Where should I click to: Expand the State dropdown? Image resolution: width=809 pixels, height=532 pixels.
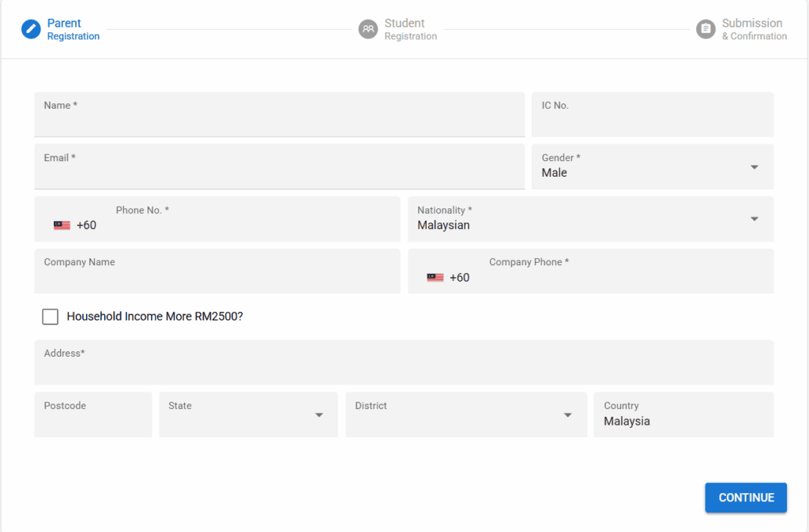[248, 414]
